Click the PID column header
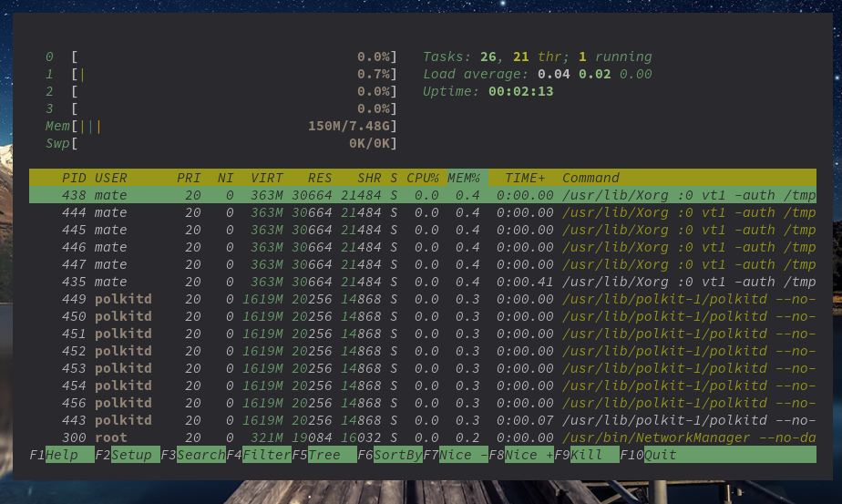Viewport: 842px width, 504px height. (x=74, y=178)
